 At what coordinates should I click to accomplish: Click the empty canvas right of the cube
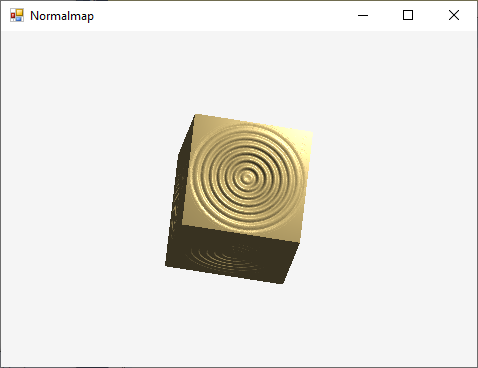point(393,200)
